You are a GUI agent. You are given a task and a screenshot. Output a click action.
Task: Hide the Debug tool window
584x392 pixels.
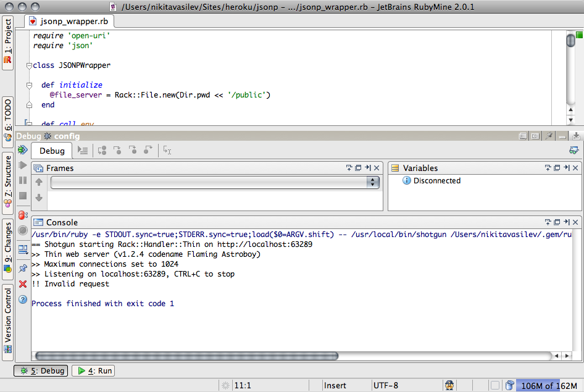(x=562, y=136)
